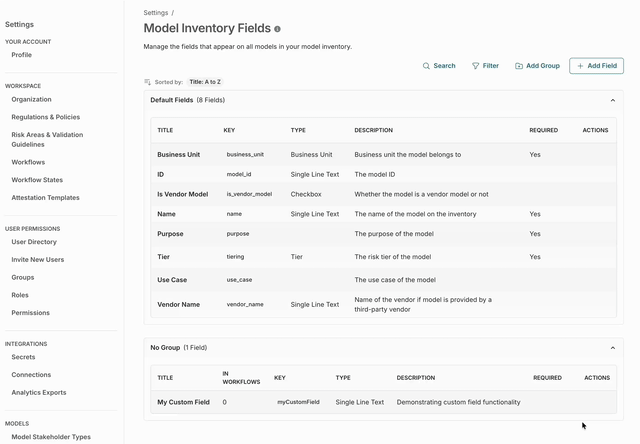Click the Search magnifier icon
Screen dimensions: 640x444
pos(426,66)
